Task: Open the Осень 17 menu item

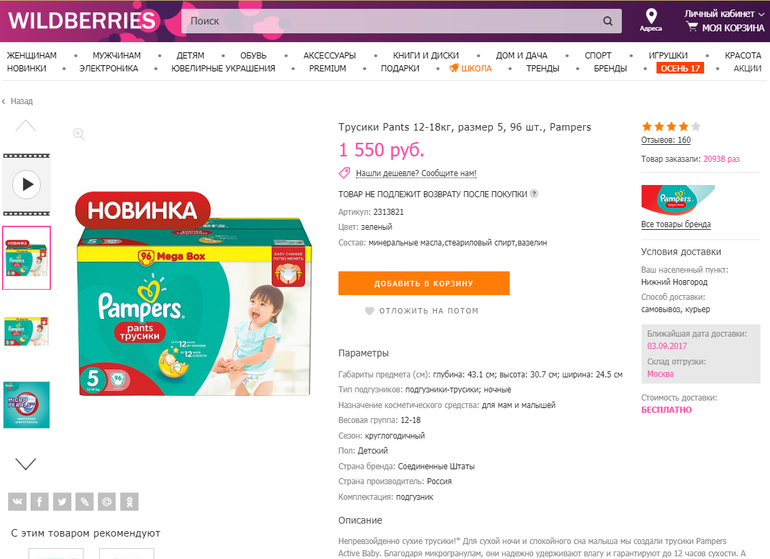Action: coord(680,68)
